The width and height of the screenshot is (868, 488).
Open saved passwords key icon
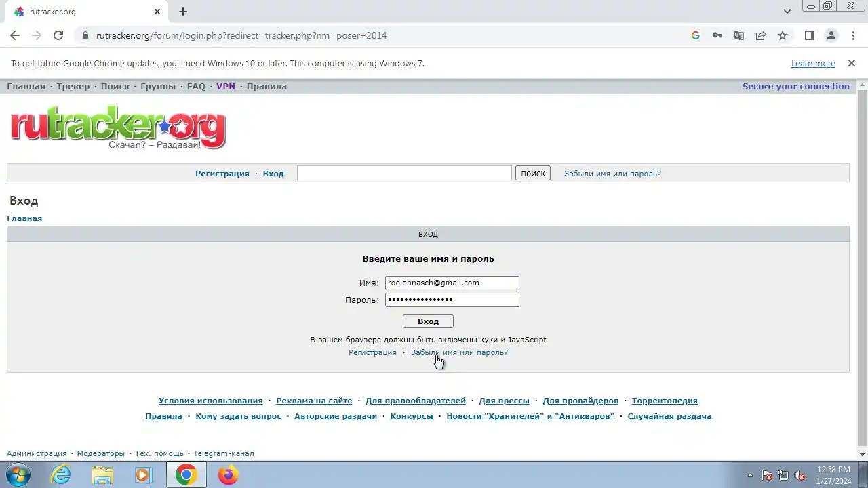[717, 35]
